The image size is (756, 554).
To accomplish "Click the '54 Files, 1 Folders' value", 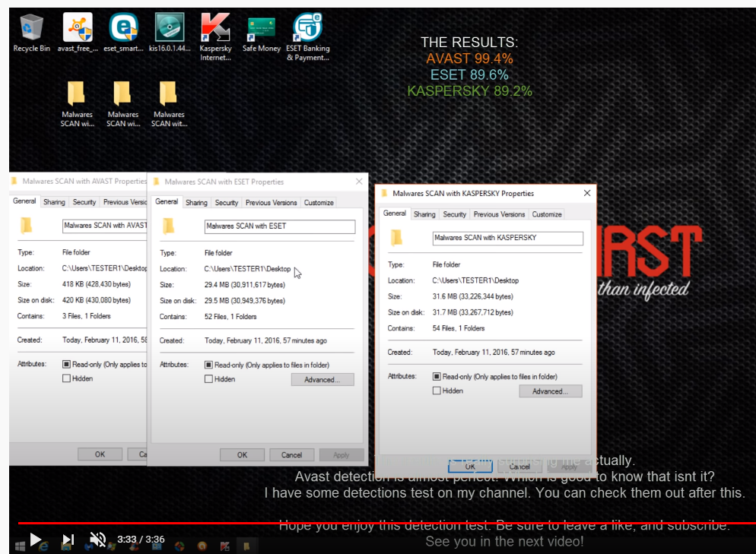I will point(459,328).
